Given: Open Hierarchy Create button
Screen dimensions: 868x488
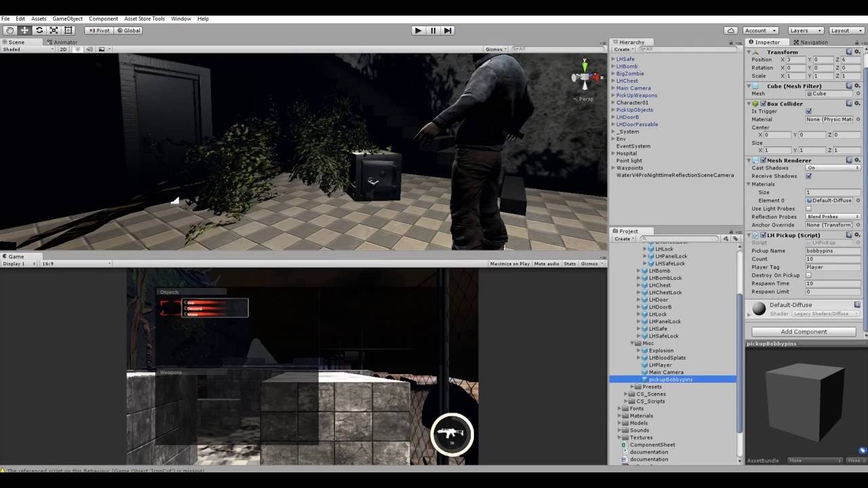Looking at the screenshot, I should pos(623,49).
